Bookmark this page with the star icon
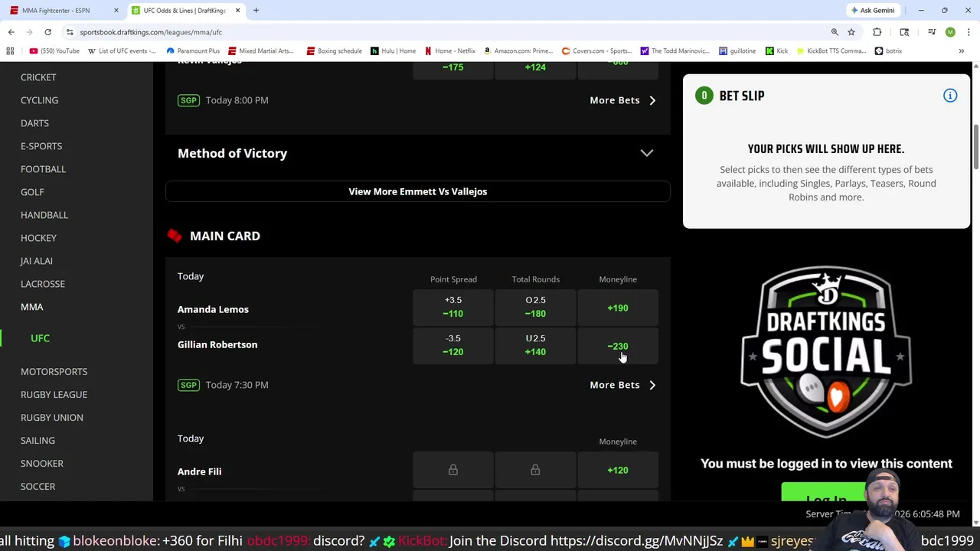980x551 pixels. click(x=851, y=32)
